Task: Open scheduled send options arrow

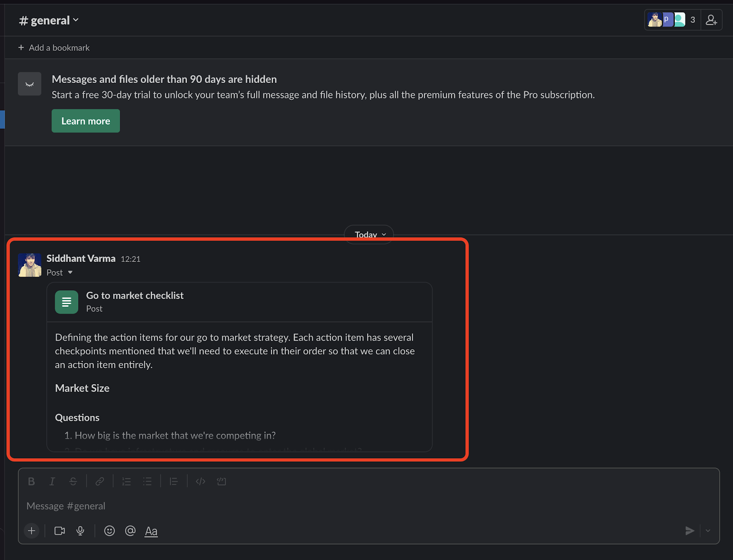Action: (708, 531)
